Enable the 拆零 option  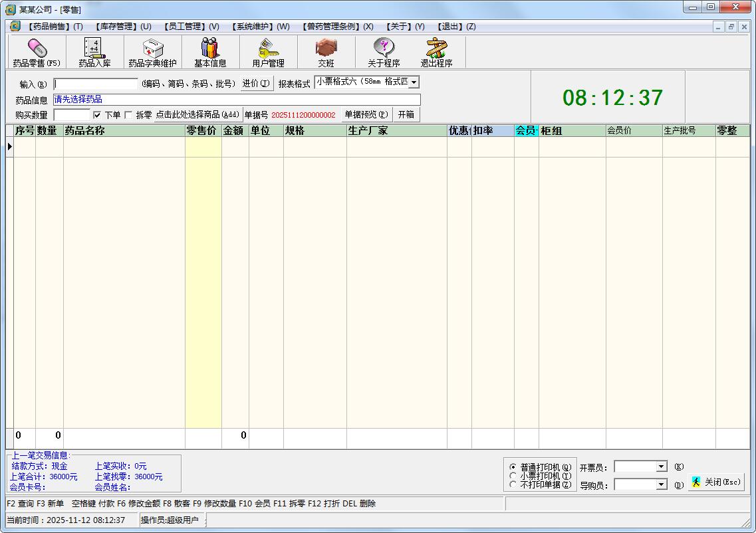[x=126, y=114]
